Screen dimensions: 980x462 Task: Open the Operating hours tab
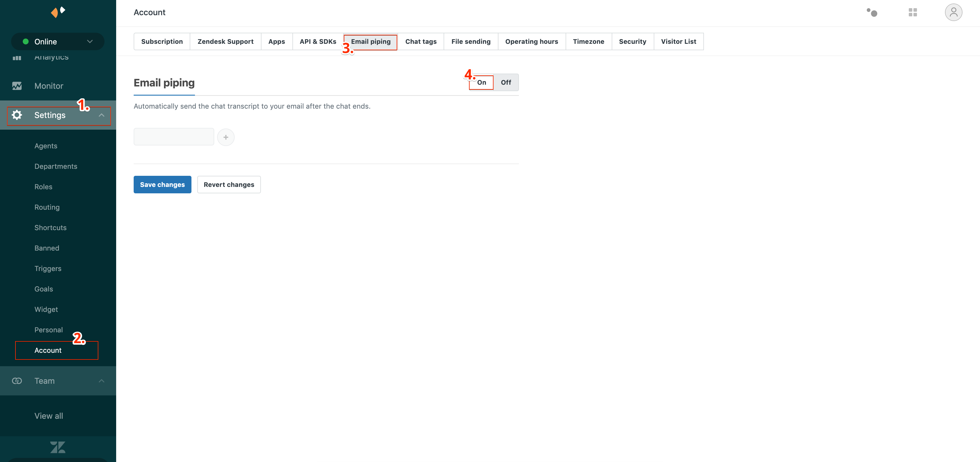(531, 41)
